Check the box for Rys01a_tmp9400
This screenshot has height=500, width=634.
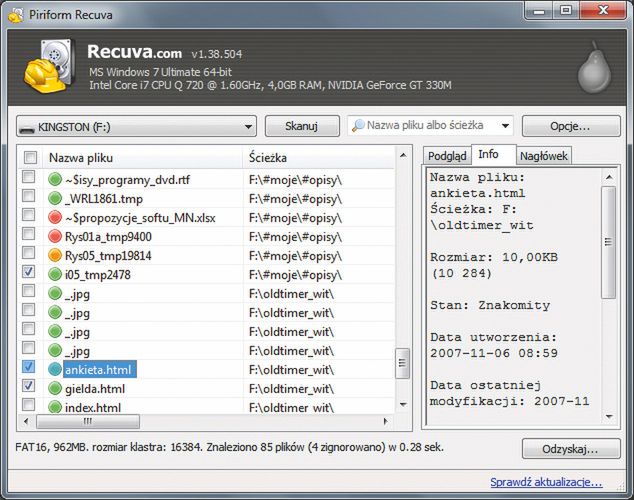tap(28, 234)
